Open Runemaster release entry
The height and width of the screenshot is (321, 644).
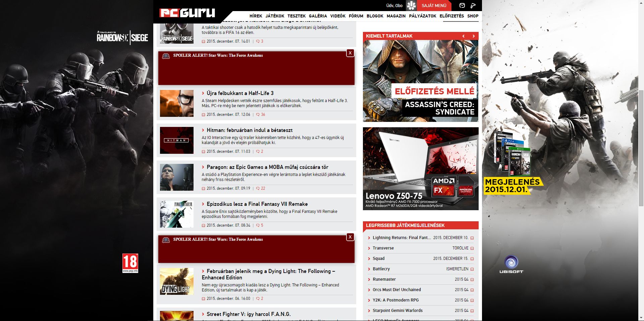(384, 279)
